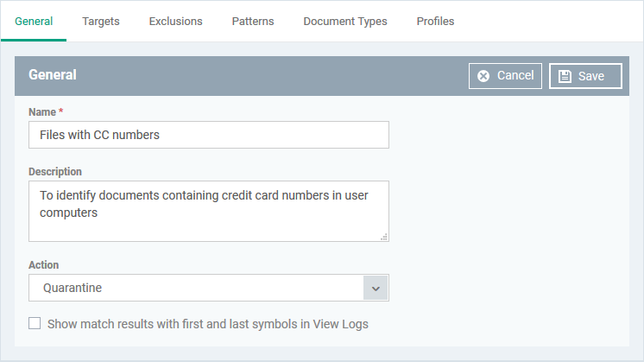Screen dimensions: 644x362
Task: Click the description box resize grip icon
Action: pyautogui.click(x=384, y=237)
